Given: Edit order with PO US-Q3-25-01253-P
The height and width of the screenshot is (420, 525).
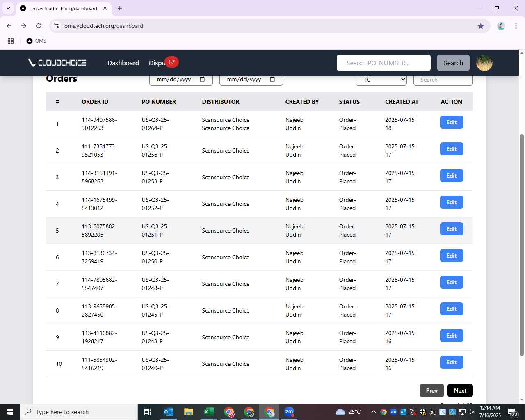Looking at the screenshot, I should 451,176.
